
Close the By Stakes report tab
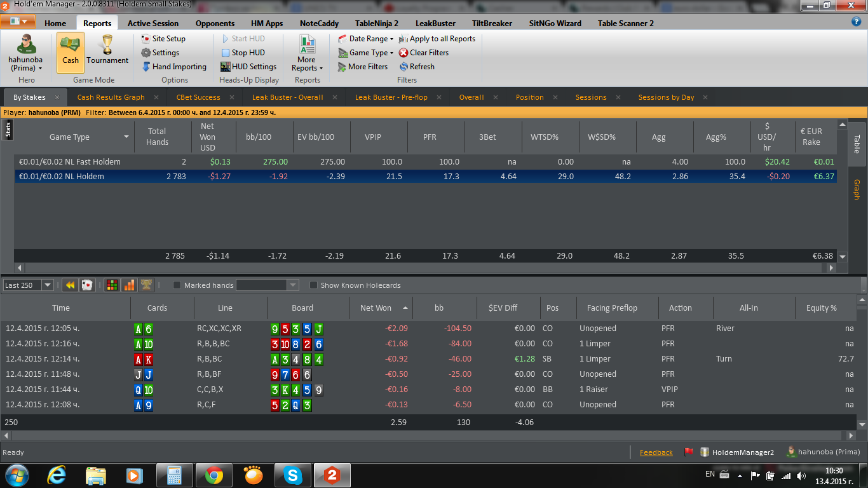[57, 97]
